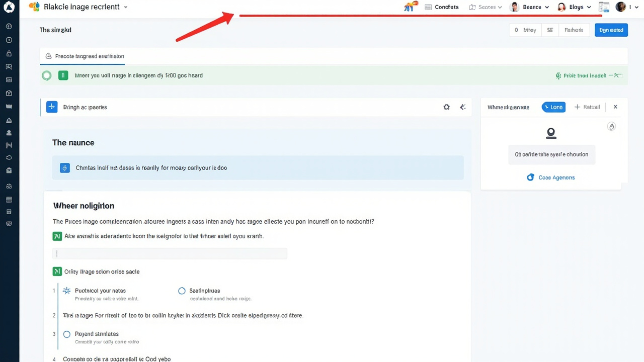Click the On oefitle tiite syeife chourion button
The height and width of the screenshot is (362, 644).
tap(551, 154)
